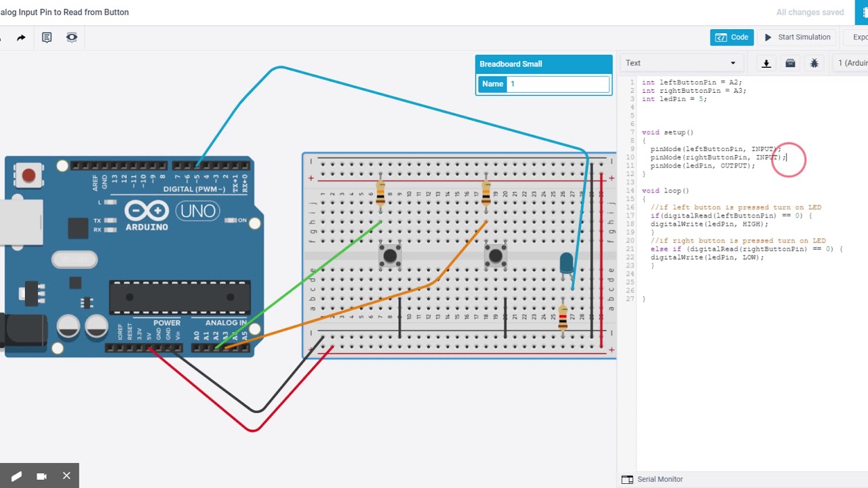
Task: Toggle the debugger bug icon
Action: (x=814, y=63)
